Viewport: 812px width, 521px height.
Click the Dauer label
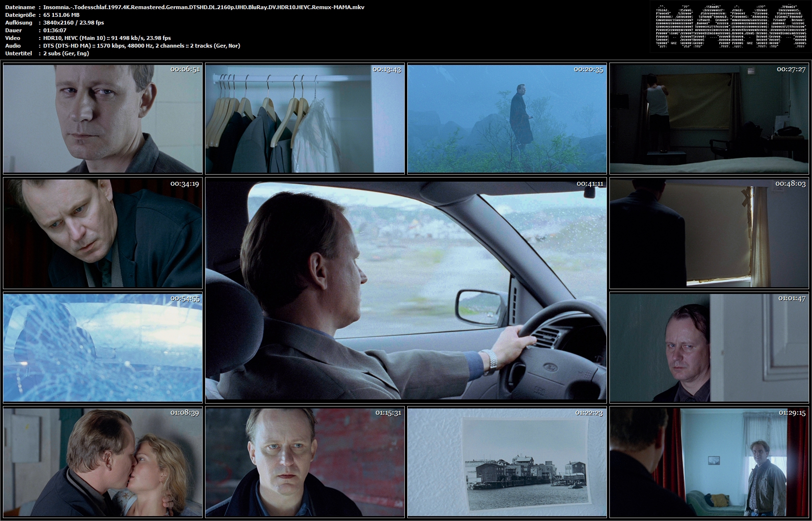(x=13, y=30)
